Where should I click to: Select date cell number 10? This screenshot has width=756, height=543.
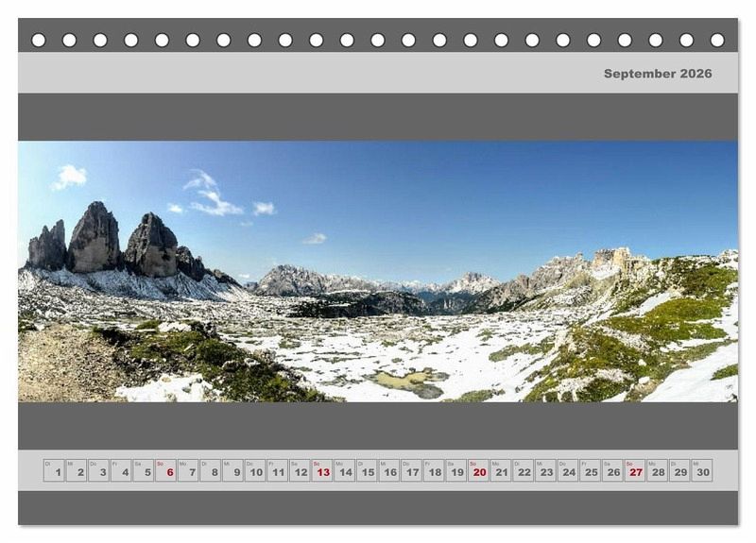click(255, 470)
